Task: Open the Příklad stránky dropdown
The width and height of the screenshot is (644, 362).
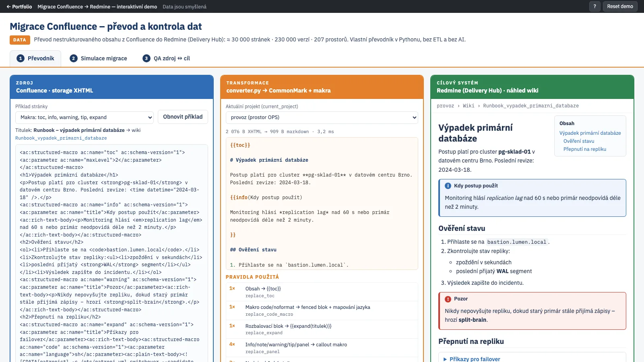Action: pyautogui.click(x=85, y=117)
